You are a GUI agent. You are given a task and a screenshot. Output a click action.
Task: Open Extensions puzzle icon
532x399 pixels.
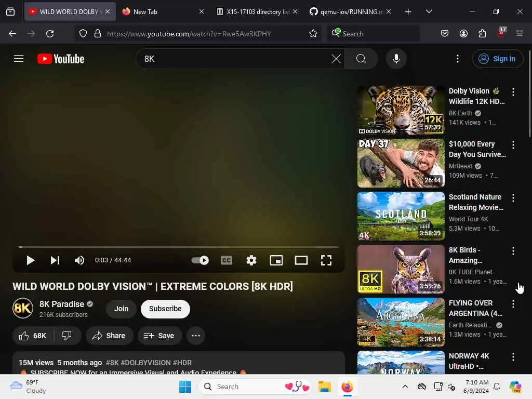[x=482, y=33]
